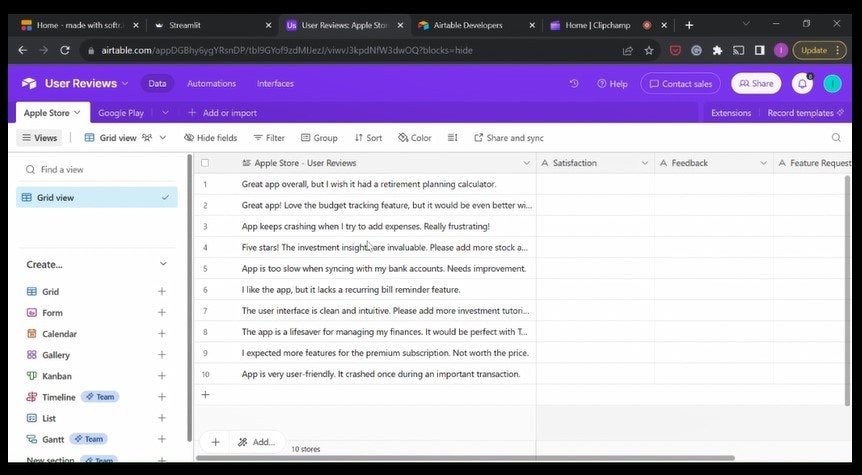Click the Add... button at bottom
This screenshot has height=475, width=862.
256,442
